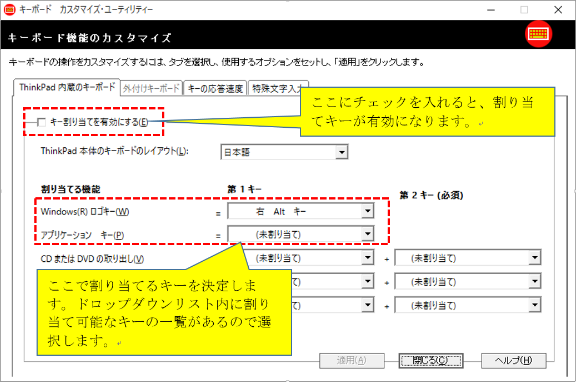Click the 閉じる(C) button
The width and height of the screenshot is (576, 382).
coord(431,361)
